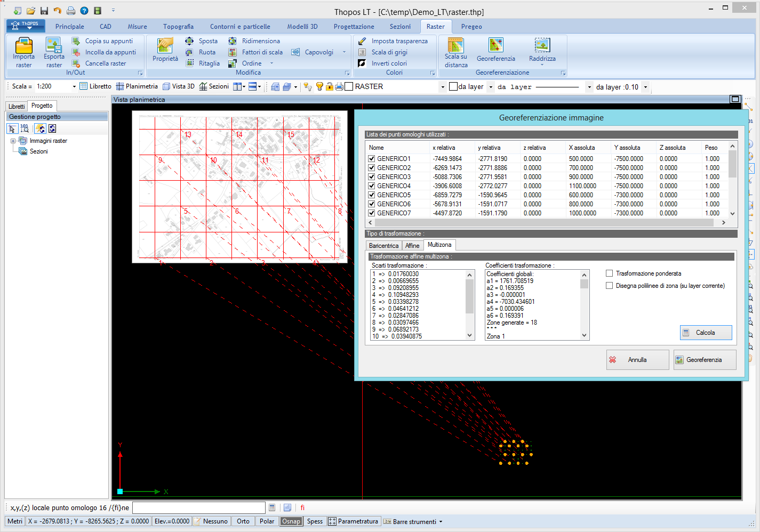The height and width of the screenshot is (532, 760).
Task: Open the da layer :0.10 thickness dropdown
Action: coord(645,87)
